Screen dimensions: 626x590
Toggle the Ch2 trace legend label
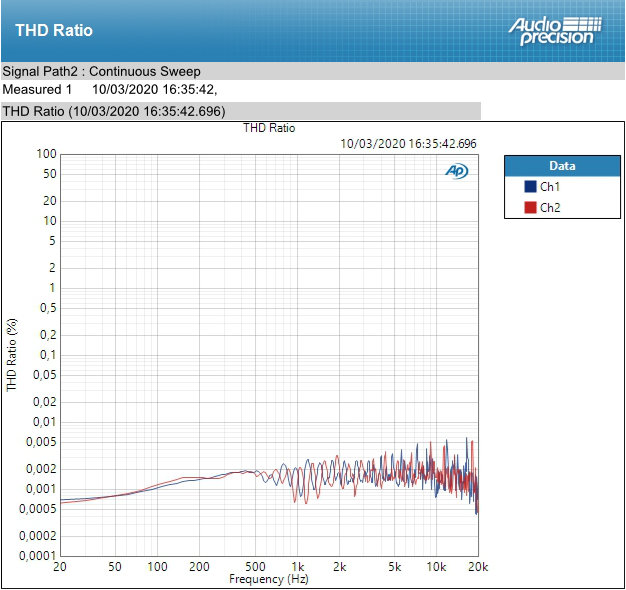550,207
